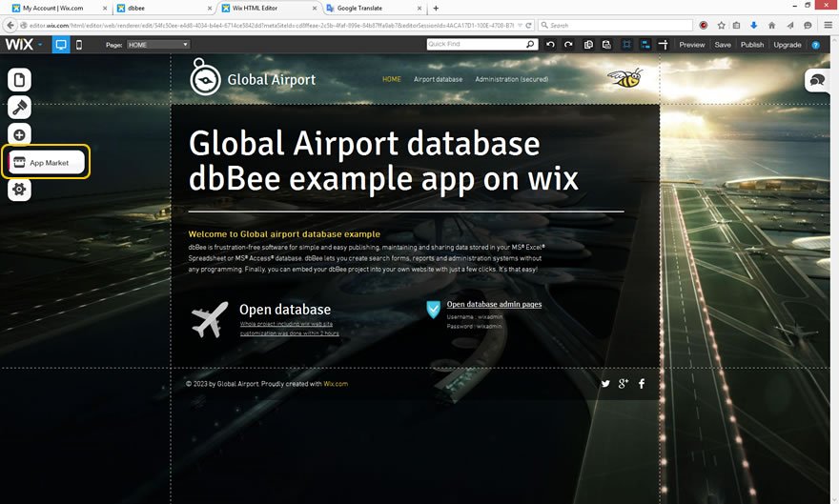Publish the site
The height and width of the screenshot is (504, 839).
(752, 45)
